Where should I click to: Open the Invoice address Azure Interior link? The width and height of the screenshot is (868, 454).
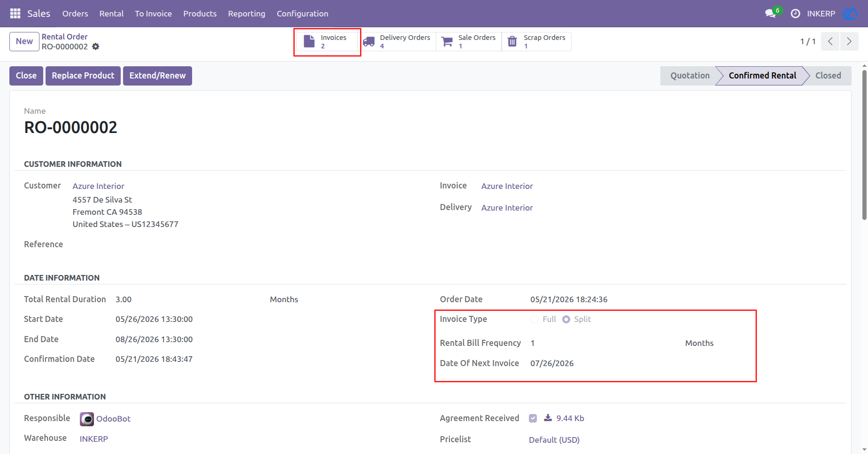(x=507, y=186)
